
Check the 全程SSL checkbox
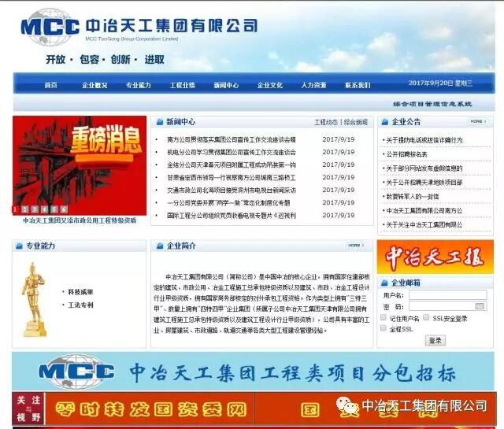[x=384, y=328]
